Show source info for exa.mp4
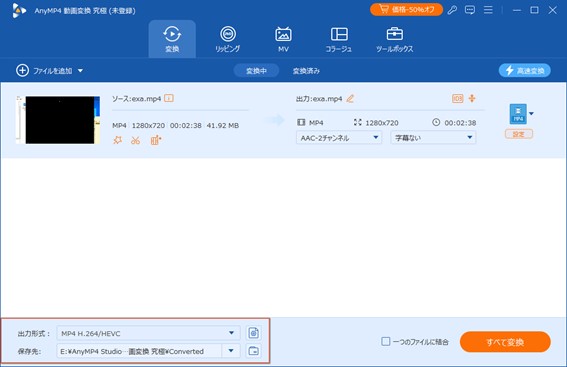The width and height of the screenshot is (567, 367). pyautogui.click(x=169, y=98)
